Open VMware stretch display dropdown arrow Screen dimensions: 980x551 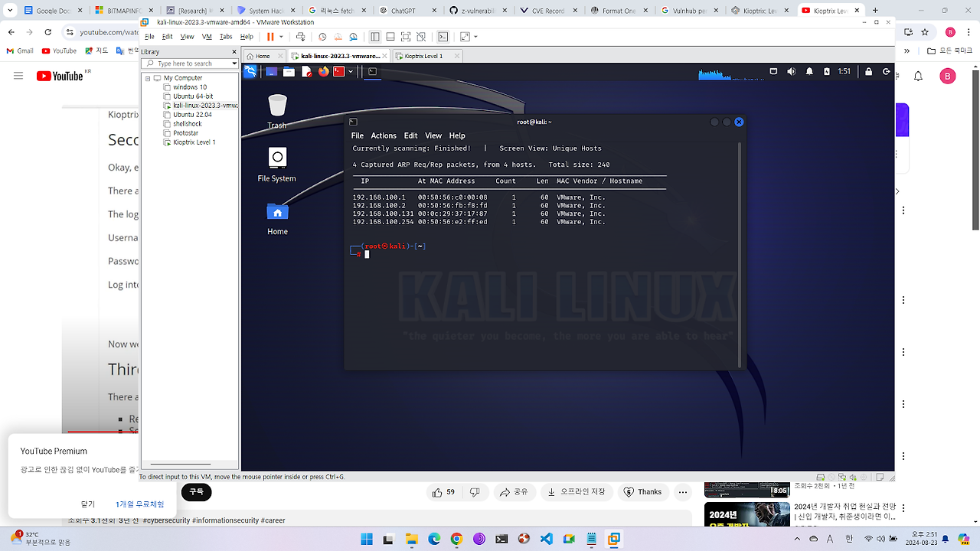[x=475, y=37]
